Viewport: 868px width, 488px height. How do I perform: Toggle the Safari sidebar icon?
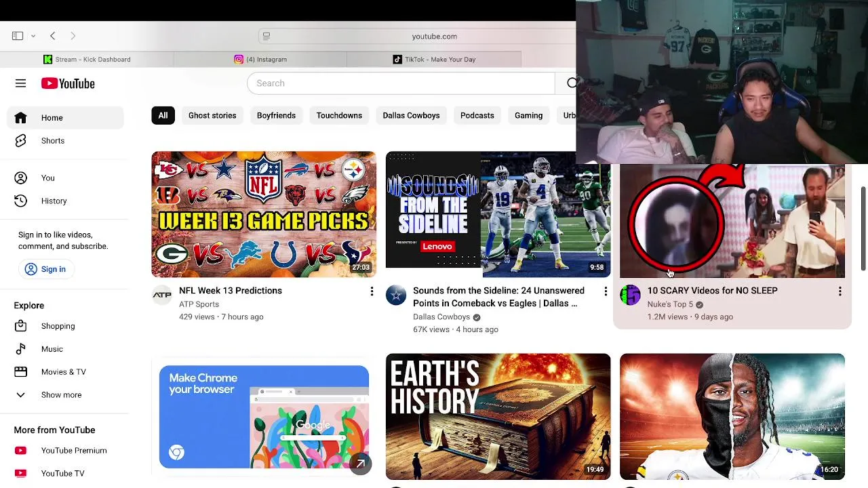18,36
